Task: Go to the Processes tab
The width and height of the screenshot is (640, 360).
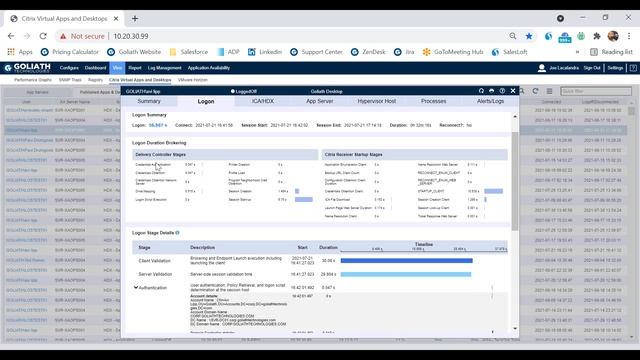Action: [433, 101]
